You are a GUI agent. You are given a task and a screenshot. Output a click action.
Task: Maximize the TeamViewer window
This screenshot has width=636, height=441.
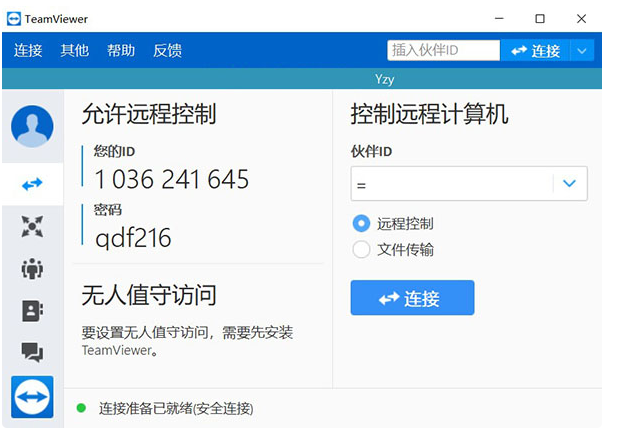pyautogui.click(x=540, y=19)
